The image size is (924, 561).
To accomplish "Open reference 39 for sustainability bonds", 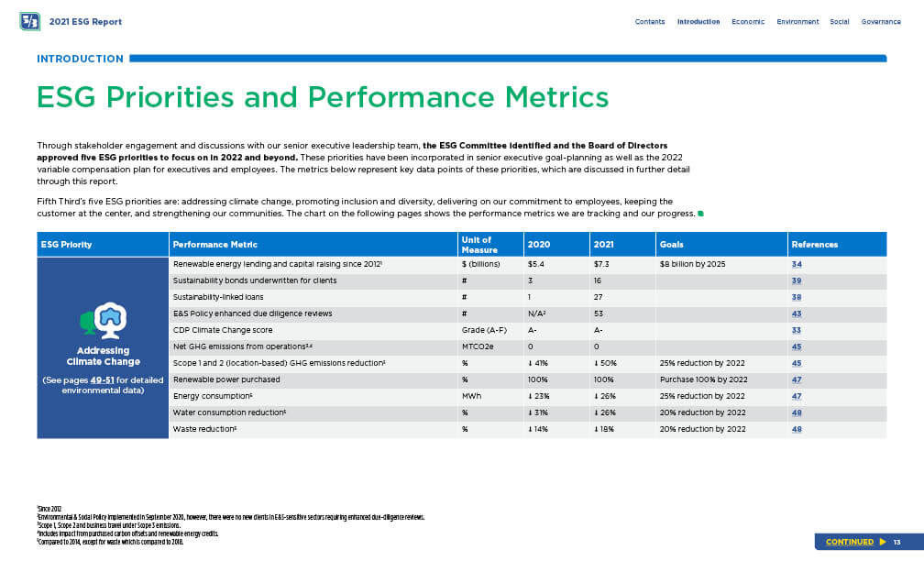I will tap(797, 280).
